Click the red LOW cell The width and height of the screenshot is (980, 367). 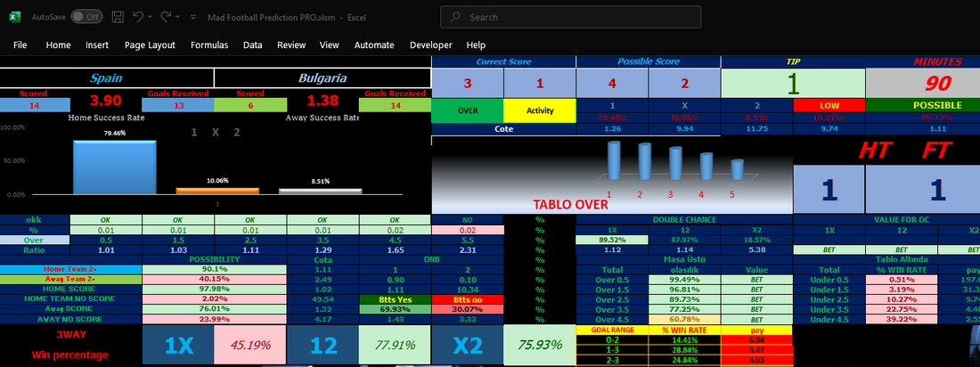click(829, 105)
